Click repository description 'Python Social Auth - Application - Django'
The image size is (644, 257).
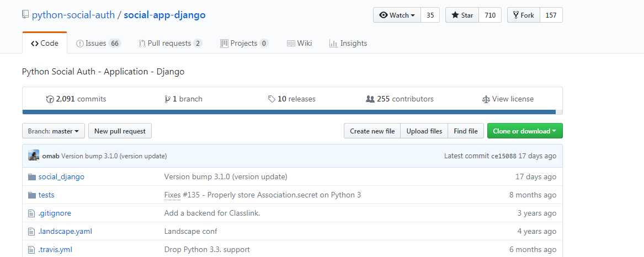(103, 72)
